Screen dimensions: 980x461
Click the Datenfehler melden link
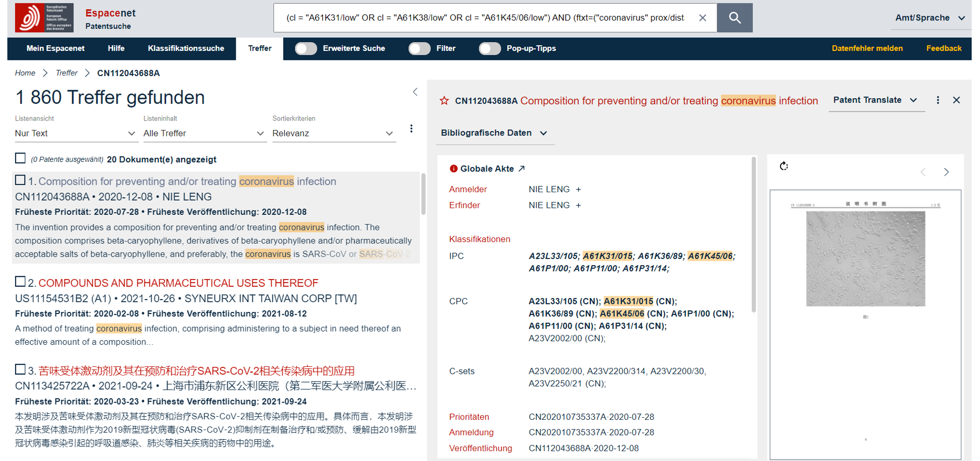pos(867,49)
